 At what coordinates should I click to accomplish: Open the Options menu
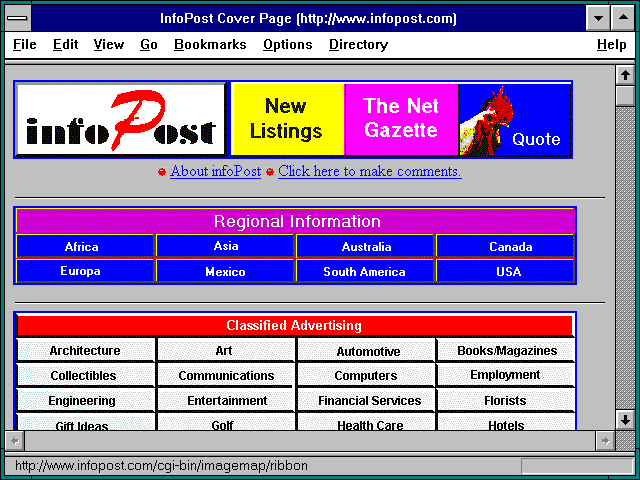click(288, 44)
